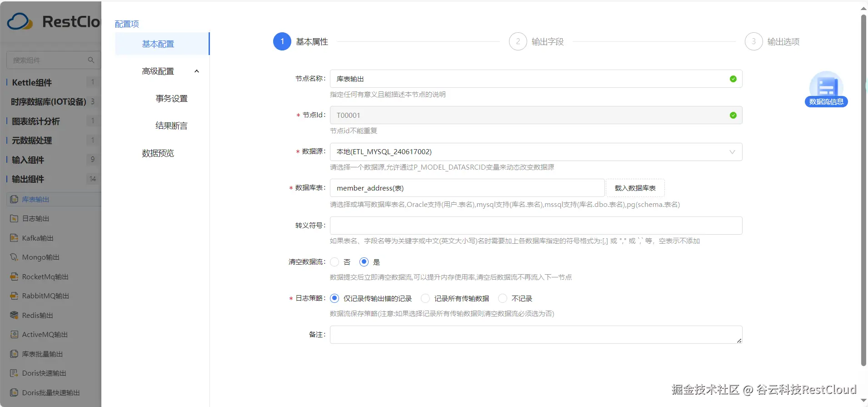Select Redis输出 label in component list
This screenshot has height=407, width=868.
(38, 315)
